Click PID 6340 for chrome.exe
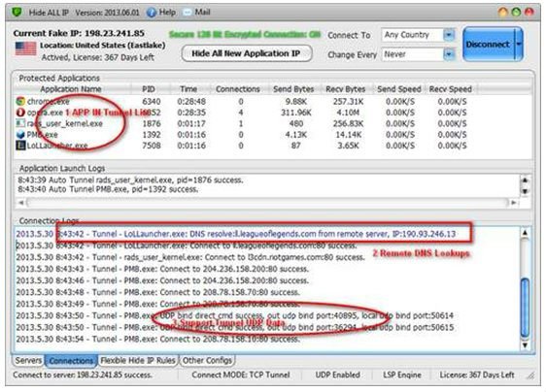546x392 pixels. tap(152, 101)
